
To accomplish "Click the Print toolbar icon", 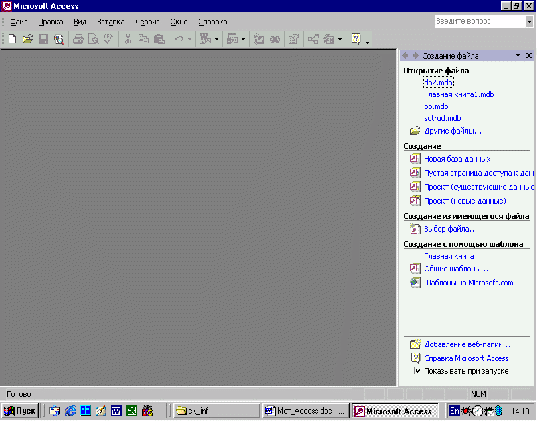I will pyautogui.click(x=78, y=39).
